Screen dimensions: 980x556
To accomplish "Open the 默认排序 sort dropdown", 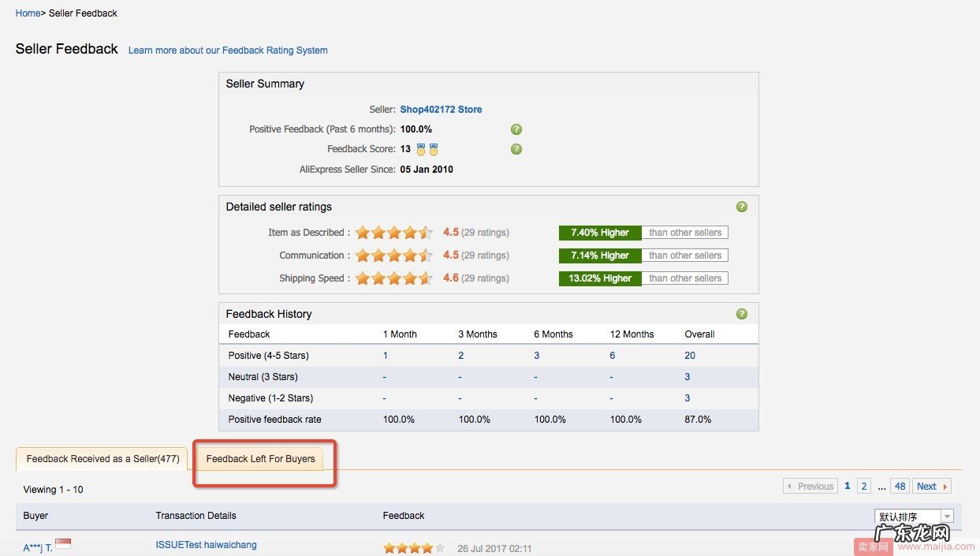I will tap(914, 517).
